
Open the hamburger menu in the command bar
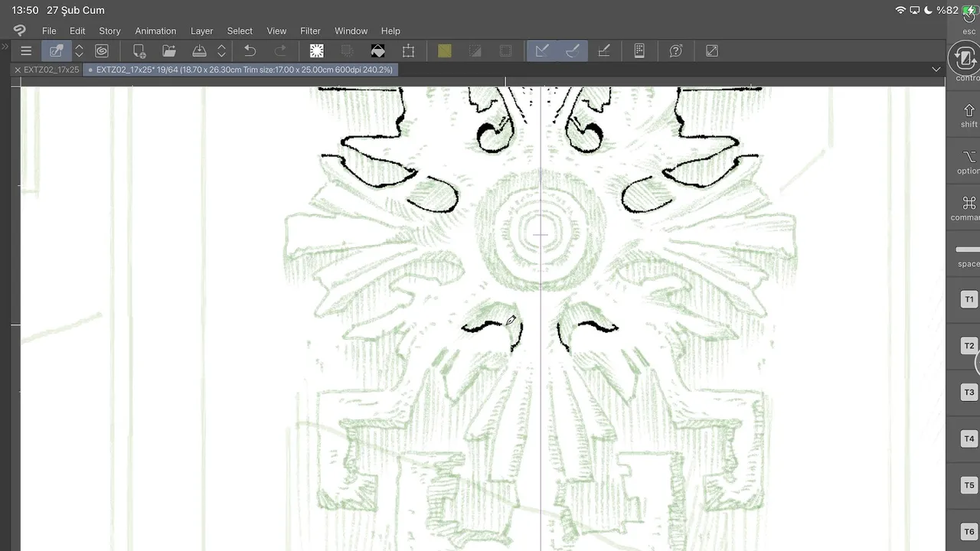tap(26, 51)
